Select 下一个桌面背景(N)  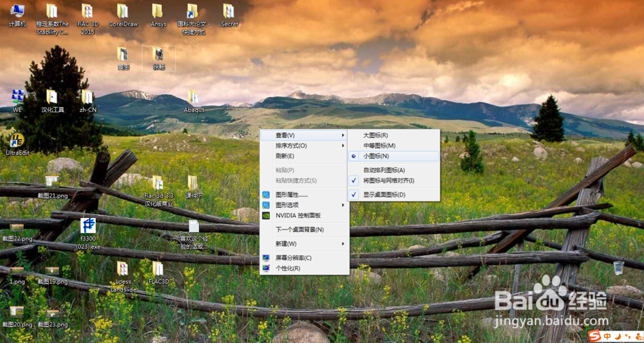305,230
